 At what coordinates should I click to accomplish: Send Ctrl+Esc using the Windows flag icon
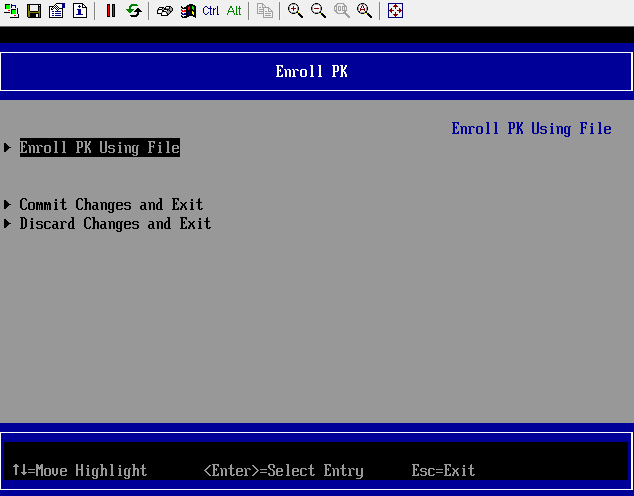(x=187, y=11)
